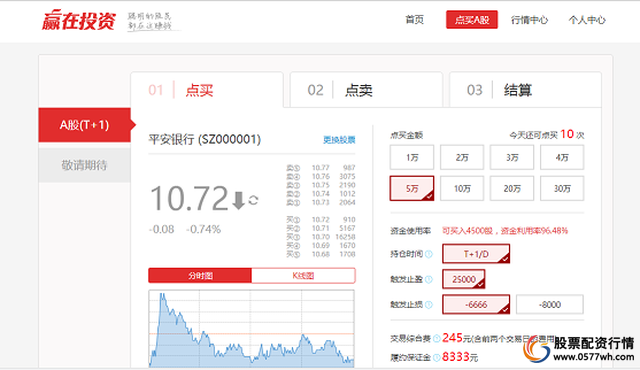Click 敬请期待 sidebar entry

pyautogui.click(x=84, y=165)
